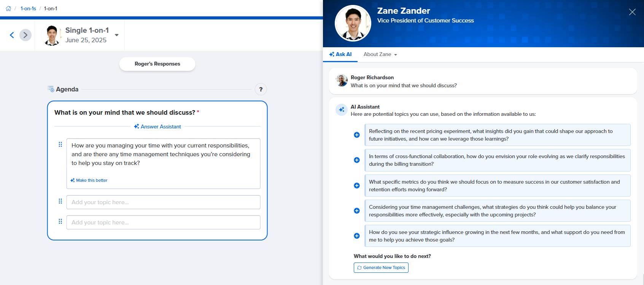Screen dimensions: 644x285
Task: Click Generate New Topics
Action: tap(381, 268)
